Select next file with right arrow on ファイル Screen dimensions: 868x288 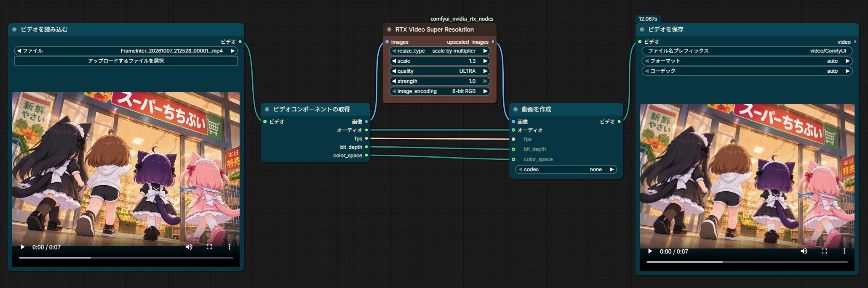tap(232, 51)
